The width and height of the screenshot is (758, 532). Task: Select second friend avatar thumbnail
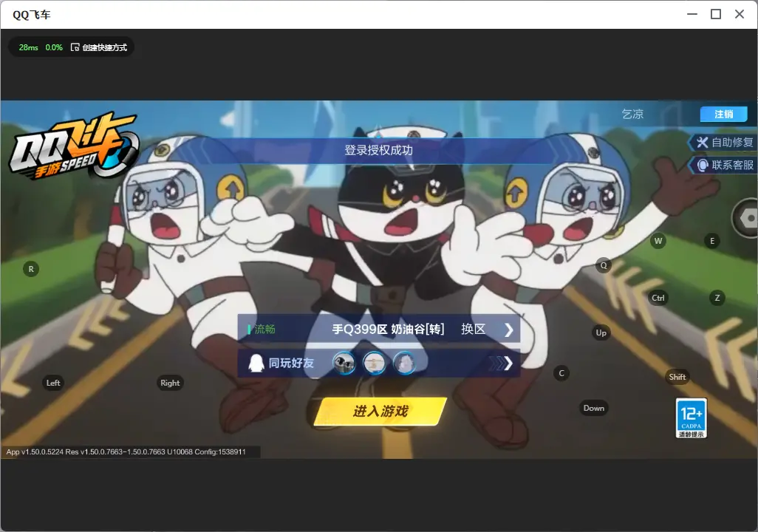coord(374,364)
